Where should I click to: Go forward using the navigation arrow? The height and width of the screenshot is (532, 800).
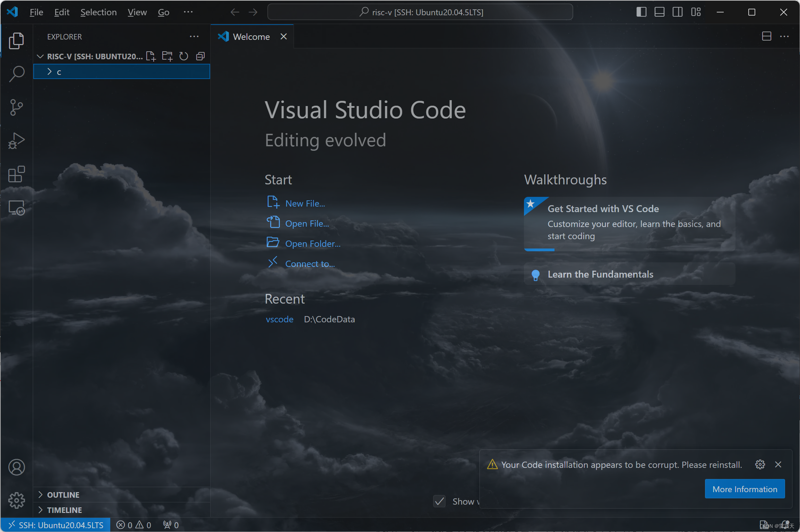click(x=253, y=12)
